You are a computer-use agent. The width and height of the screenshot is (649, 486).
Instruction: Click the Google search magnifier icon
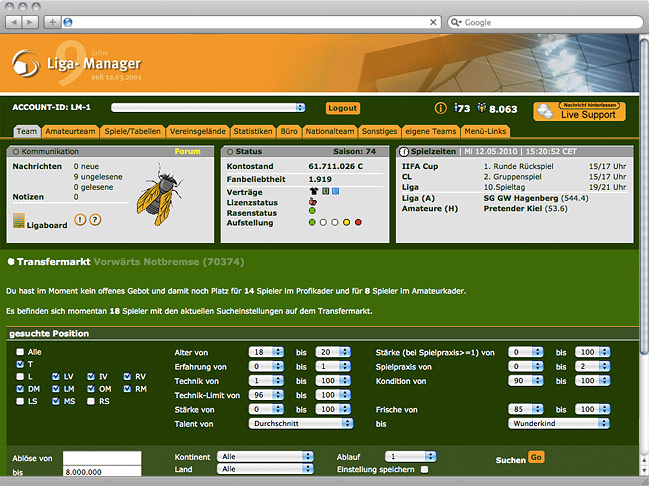(455, 22)
